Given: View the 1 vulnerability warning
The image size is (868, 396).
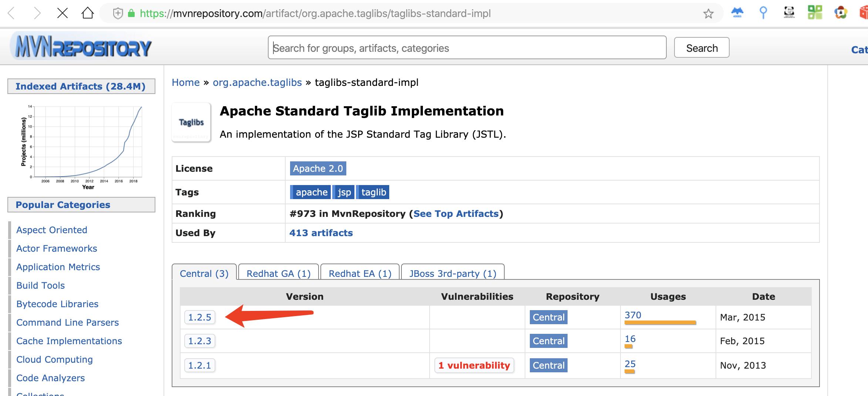Looking at the screenshot, I should click(474, 365).
